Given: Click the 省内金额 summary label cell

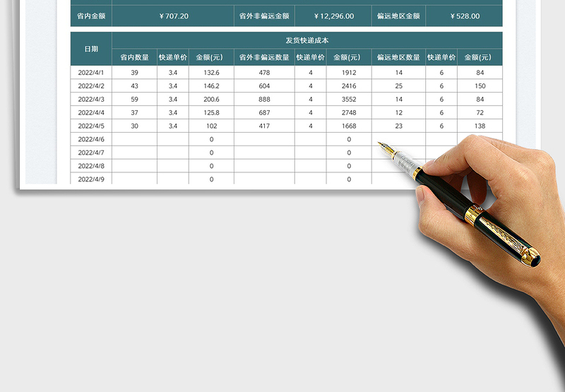Looking at the screenshot, I should (x=91, y=16).
